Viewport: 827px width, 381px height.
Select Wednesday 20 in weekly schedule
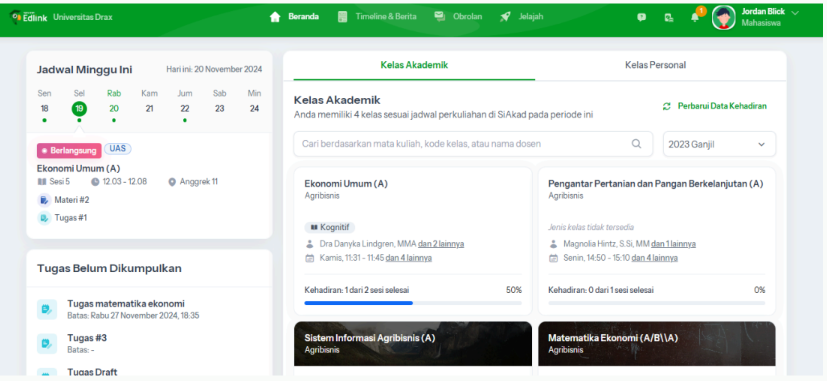click(x=114, y=108)
